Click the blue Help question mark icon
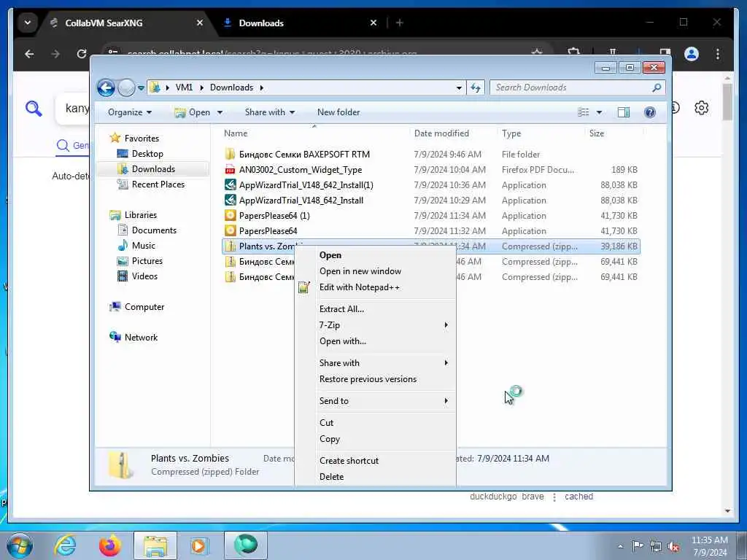The height and width of the screenshot is (560, 747). pos(649,112)
